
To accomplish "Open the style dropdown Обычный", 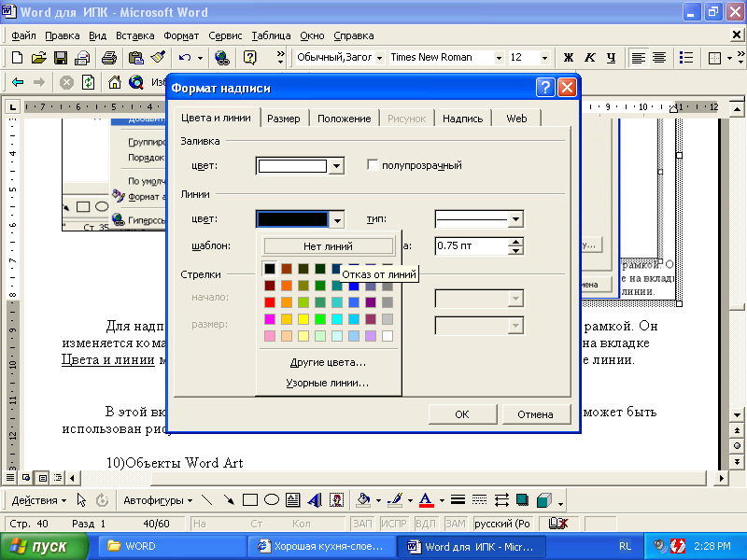I will click(380, 58).
